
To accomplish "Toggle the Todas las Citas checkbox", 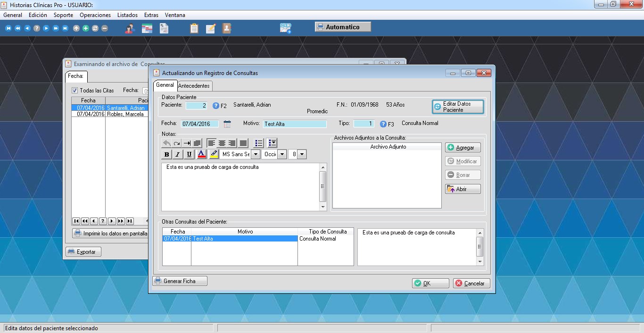I will click(x=74, y=91).
